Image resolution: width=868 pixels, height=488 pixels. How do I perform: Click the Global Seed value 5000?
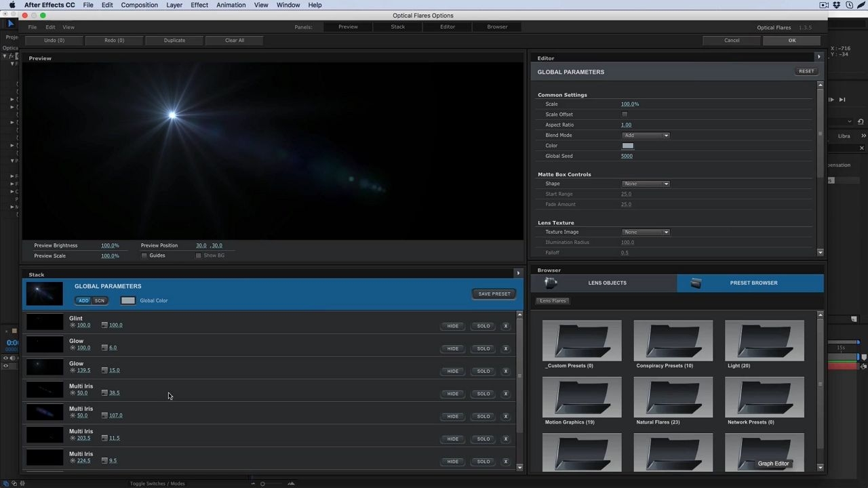point(627,156)
